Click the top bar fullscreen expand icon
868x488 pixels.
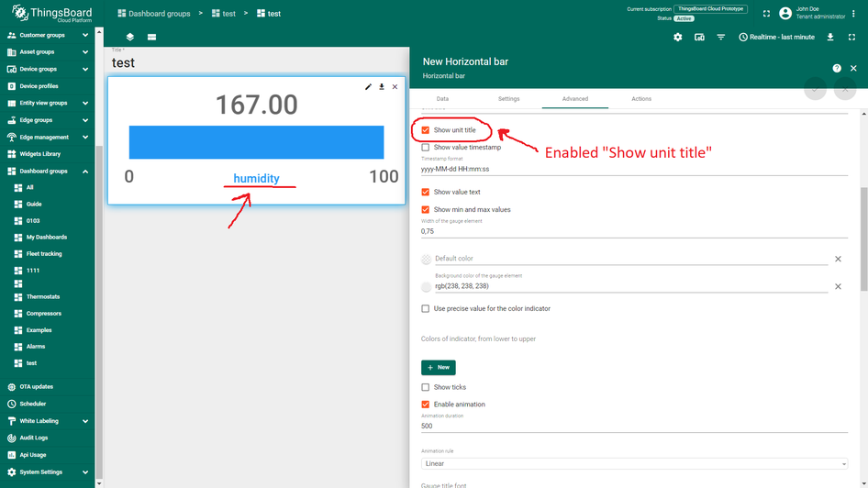[x=767, y=13]
